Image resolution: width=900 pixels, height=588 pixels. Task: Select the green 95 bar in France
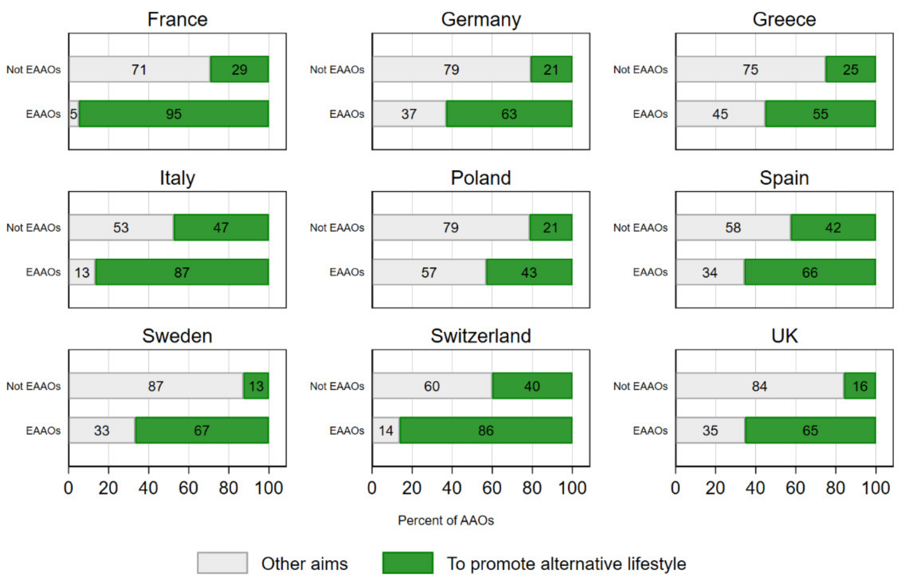[x=174, y=114]
